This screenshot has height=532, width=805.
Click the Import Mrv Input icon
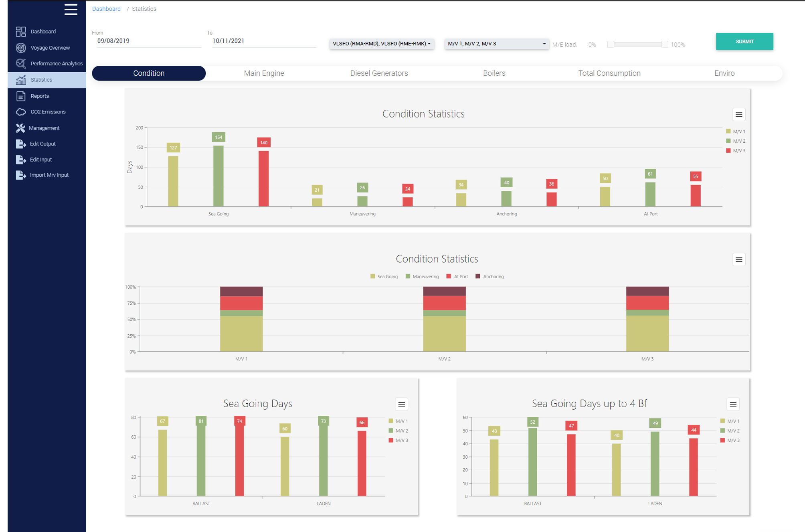[21, 175]
